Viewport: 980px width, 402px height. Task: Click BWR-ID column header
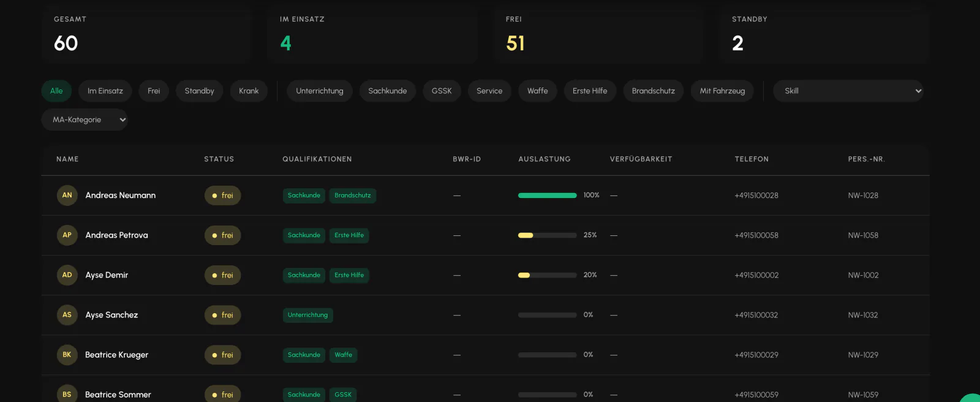point(467,159)
